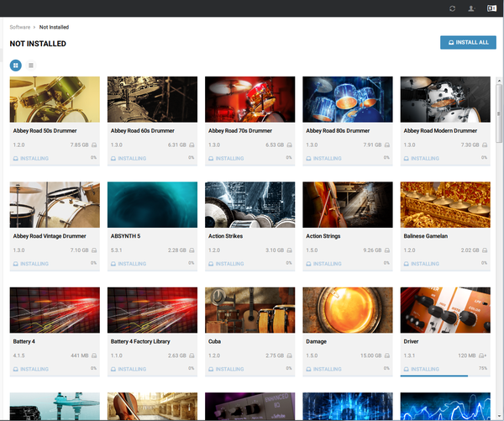Screen dimensions: 504x421
Task: Click the disk icon next to Balinese Gamelan size
Action: coord(485,250)
